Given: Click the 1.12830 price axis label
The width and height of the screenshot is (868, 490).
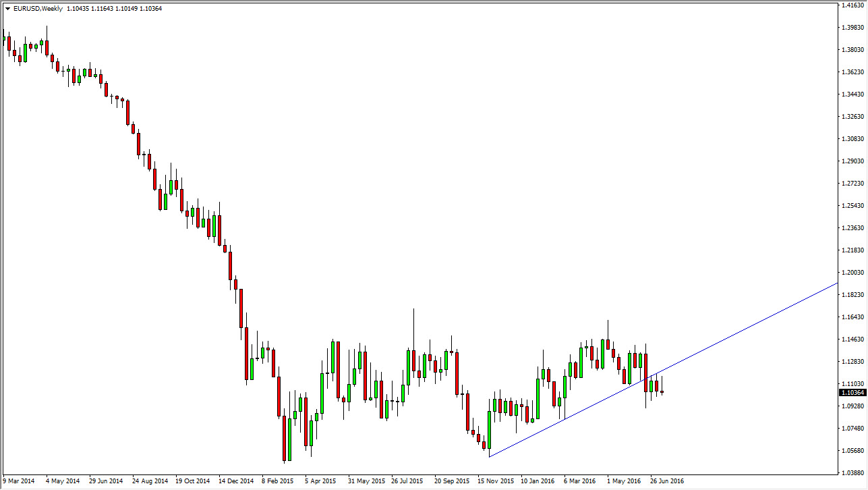Looking at the screenshot, I should click(852, 361).
